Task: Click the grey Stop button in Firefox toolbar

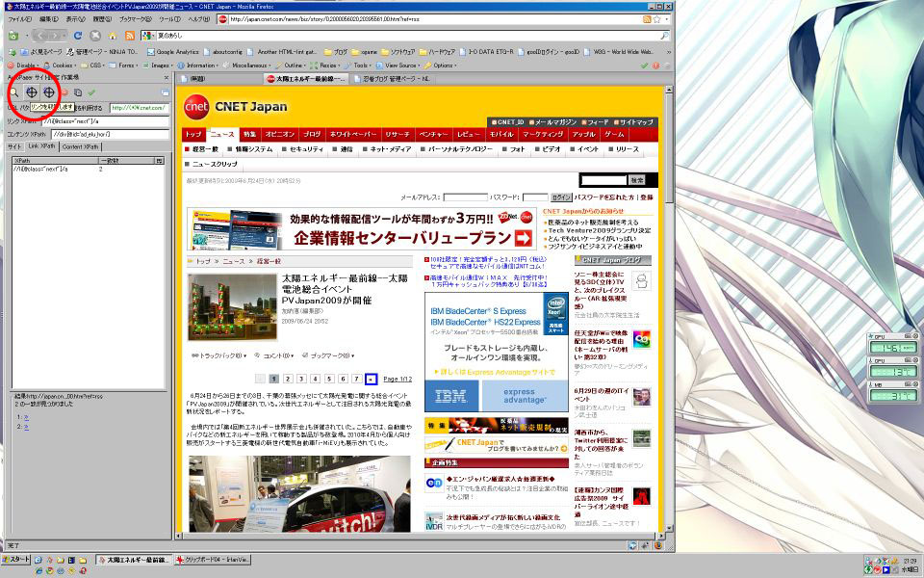Action: (x=95, y=36)
